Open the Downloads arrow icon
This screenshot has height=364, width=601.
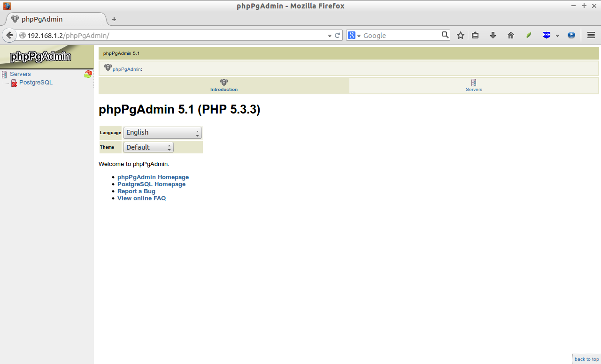(x=493, y=35)
